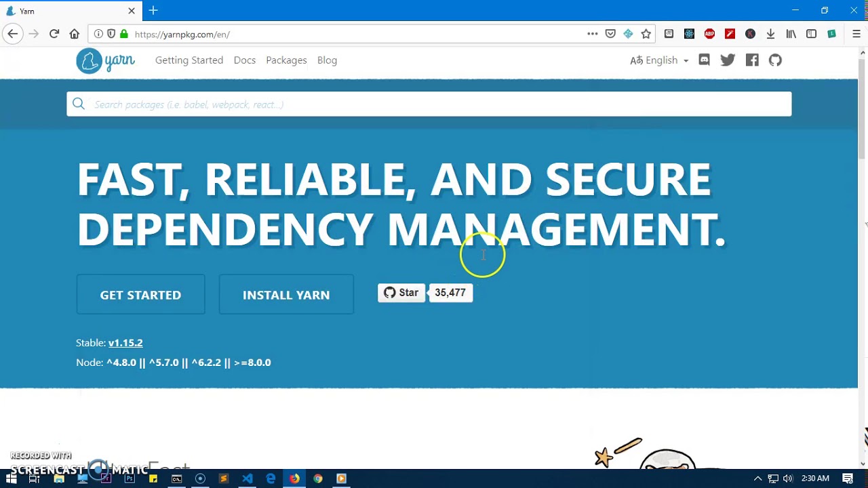Viewport: 868px width, 488px height.
Task: Expand the English language dropdown
Action: point(659,60)
